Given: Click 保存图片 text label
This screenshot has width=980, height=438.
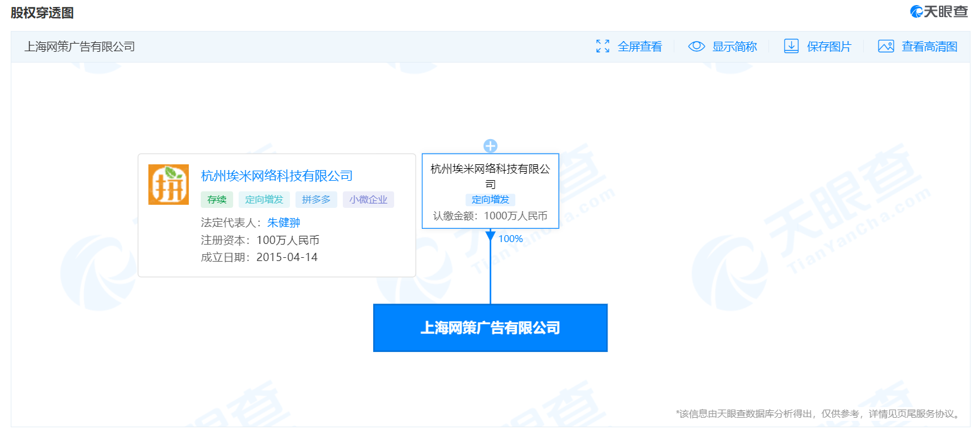Looking at the screenshot, I should click(x=828, y=46).
